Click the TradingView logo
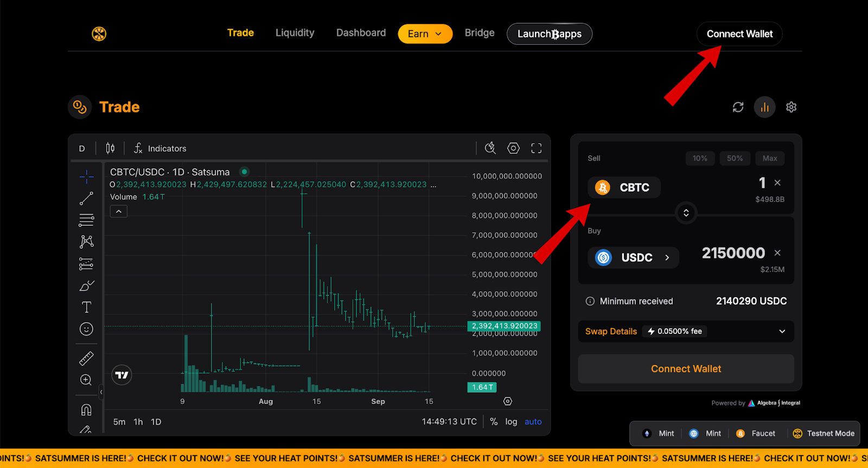The image size is (868, 468). tap(122, 375)
